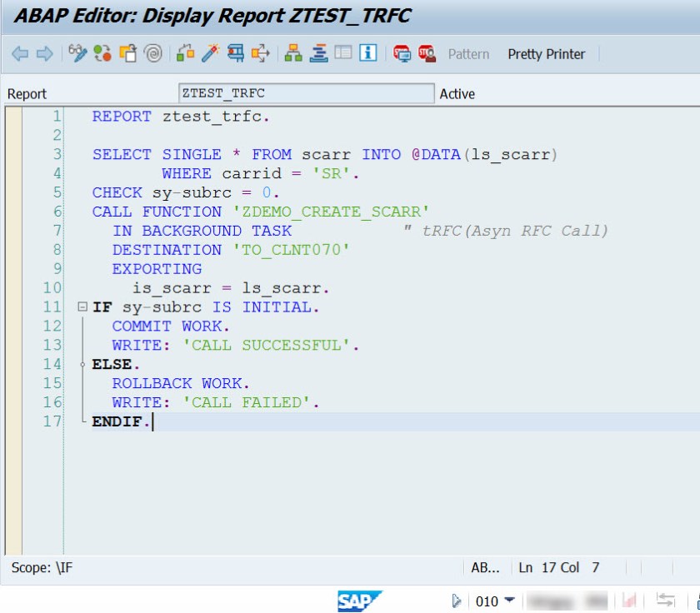Open the Display Object List hierarchy icon
The width and height of the screenshot is (700, 613).
click(293, 54)
